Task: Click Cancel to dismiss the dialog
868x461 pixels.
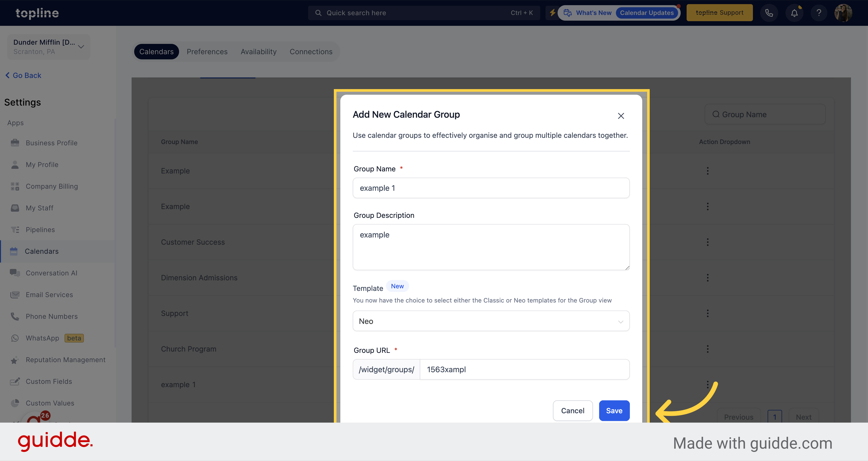Action: point(572,410)
